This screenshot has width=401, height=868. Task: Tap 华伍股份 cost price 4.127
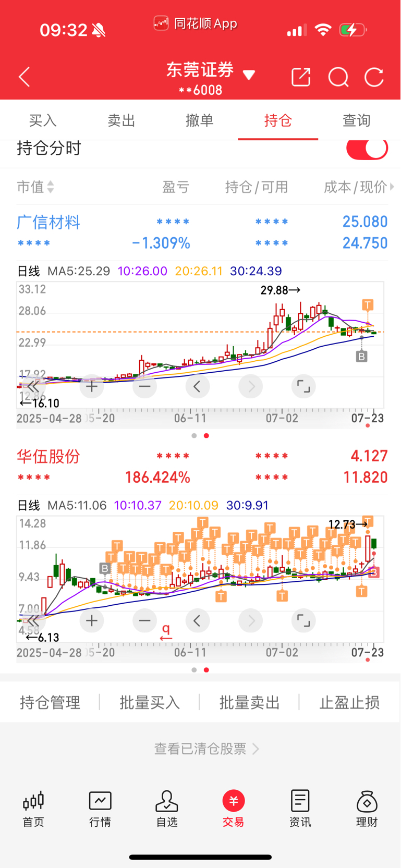(369, 456)
